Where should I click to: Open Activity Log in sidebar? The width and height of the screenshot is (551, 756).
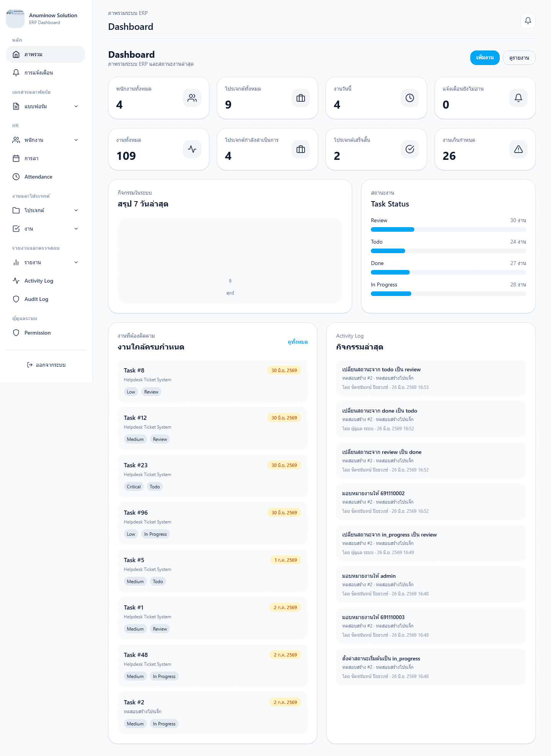coord(46,281)
